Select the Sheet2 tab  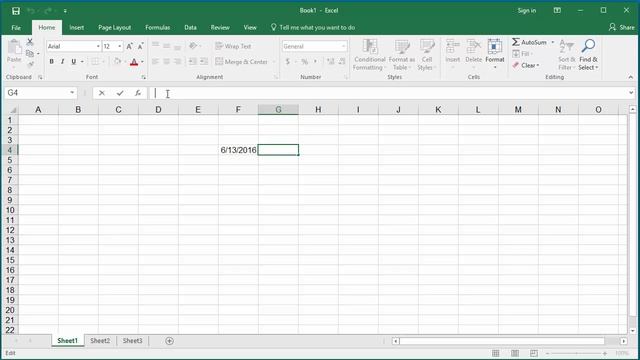click(100, 341)
